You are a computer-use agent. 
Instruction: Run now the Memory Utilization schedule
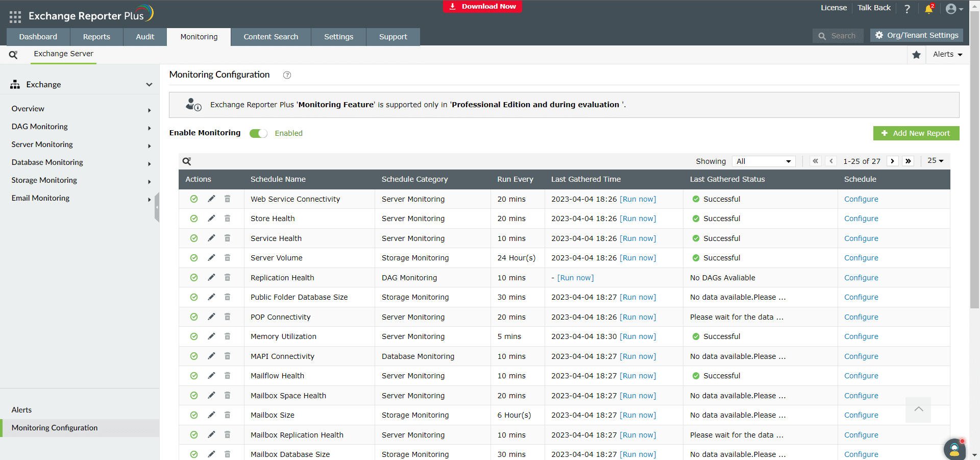tap(638, 336)
